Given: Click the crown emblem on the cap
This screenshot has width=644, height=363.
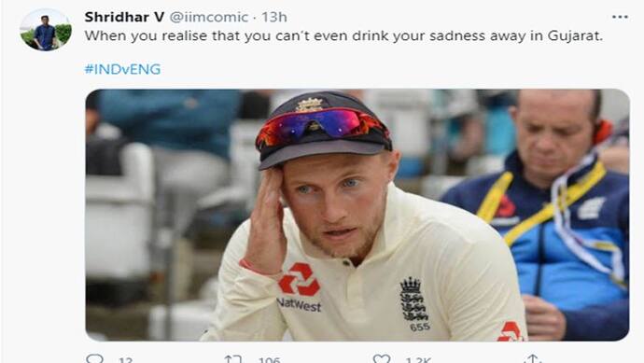Looking at the screenshot, I should pos(309,105).
